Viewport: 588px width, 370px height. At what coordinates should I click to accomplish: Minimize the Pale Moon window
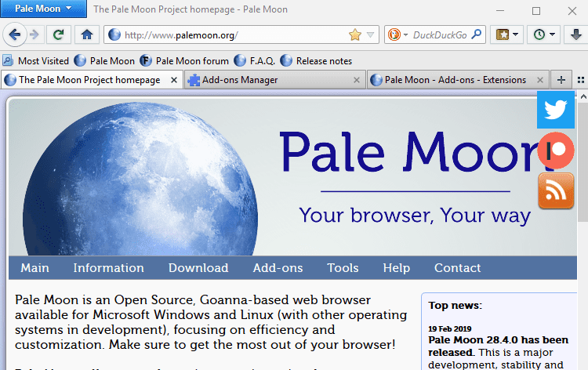coord(500,10)
